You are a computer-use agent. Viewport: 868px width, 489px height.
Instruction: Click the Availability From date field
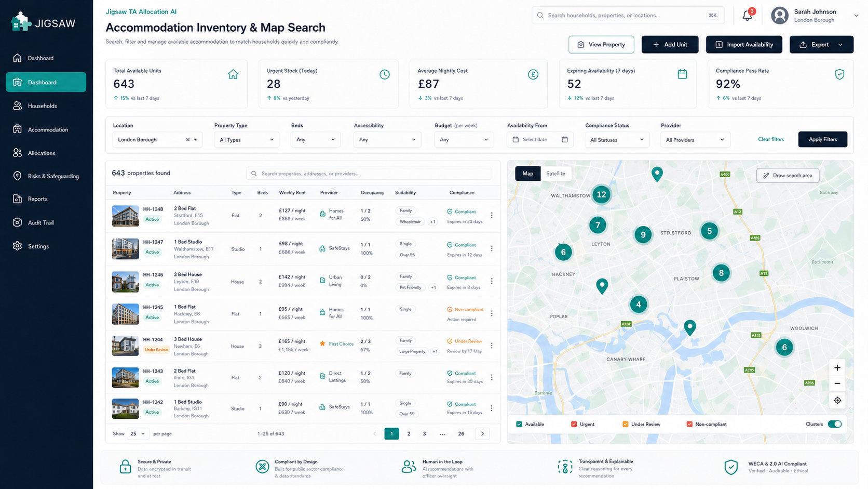[540, 140]
